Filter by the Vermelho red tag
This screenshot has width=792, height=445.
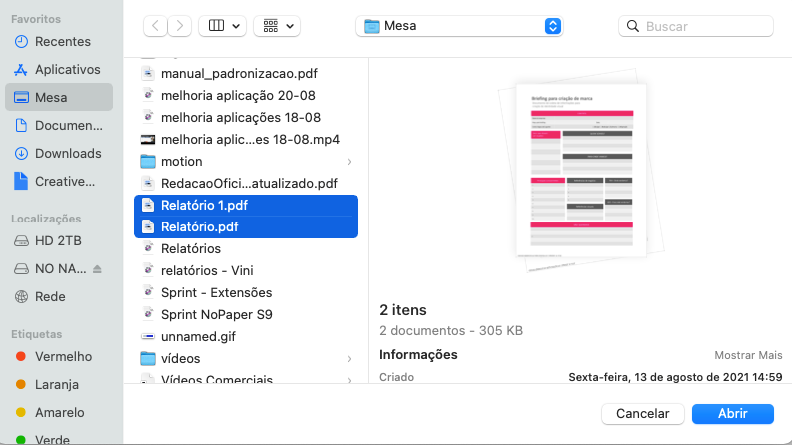pos(62,357)
